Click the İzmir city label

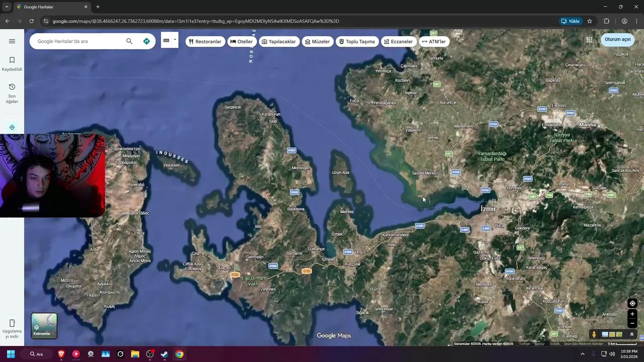pyautogui.click(x=488, y=209)
